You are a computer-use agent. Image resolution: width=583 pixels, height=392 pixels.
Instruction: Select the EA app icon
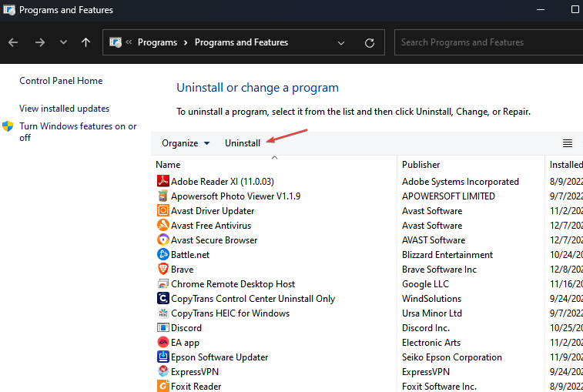pyautogui.click(x=163, y=342)
